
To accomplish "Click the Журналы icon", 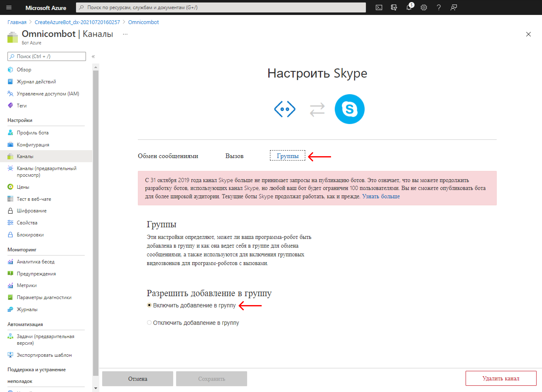I will 10,309.
